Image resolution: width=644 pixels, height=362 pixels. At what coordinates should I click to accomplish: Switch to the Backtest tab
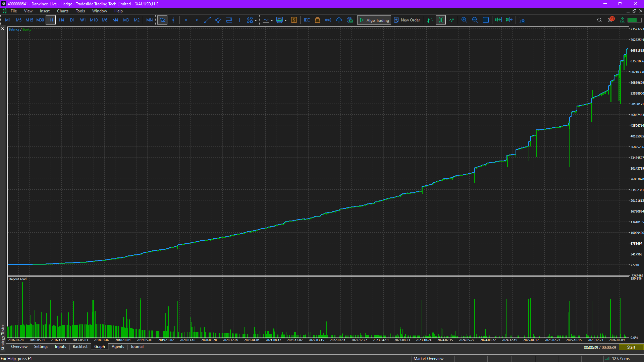(x=80, y=347)
